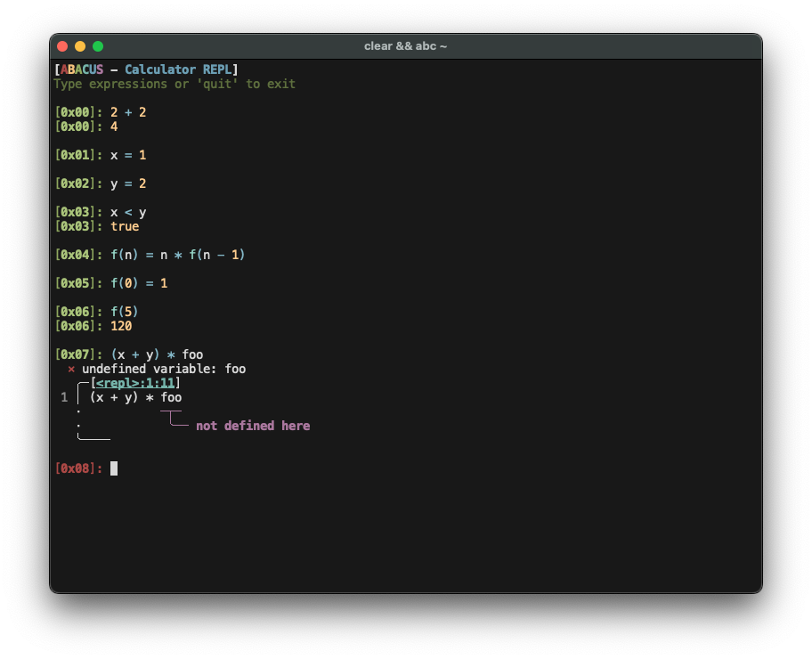Toggle selection on the f(5) expression
Viewport: 812px width, 659px height.
(123, 312)
